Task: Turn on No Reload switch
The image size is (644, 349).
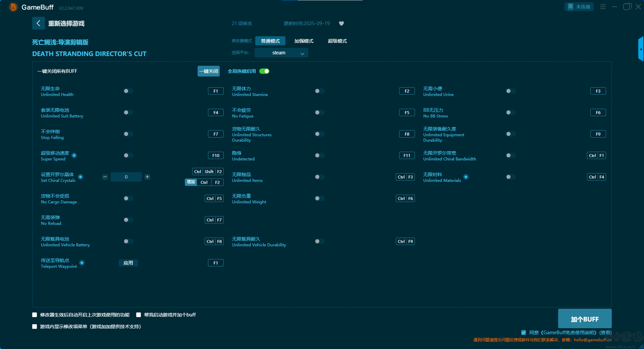Action: pos(128,220)
